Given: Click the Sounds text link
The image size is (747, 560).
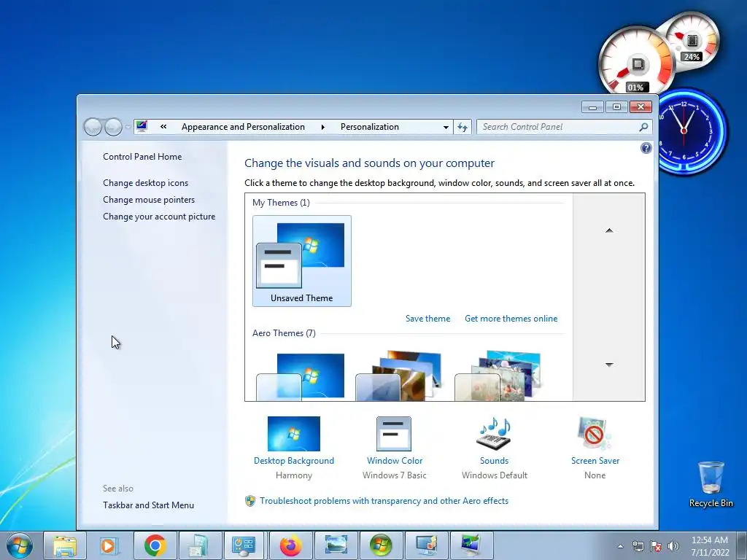Looking at the screenshot, I should [494, 461].
